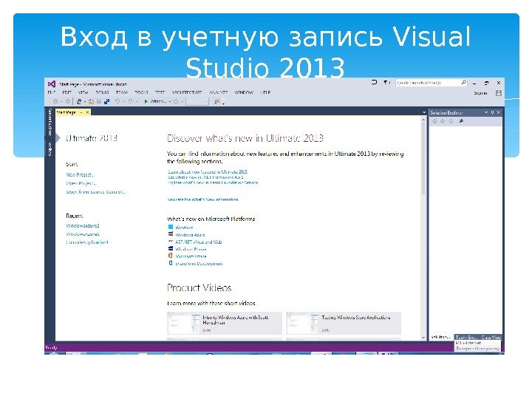Click the Find in Files toolbar icon
Screen dimensions: 532x399
click(x=217, y=101)
